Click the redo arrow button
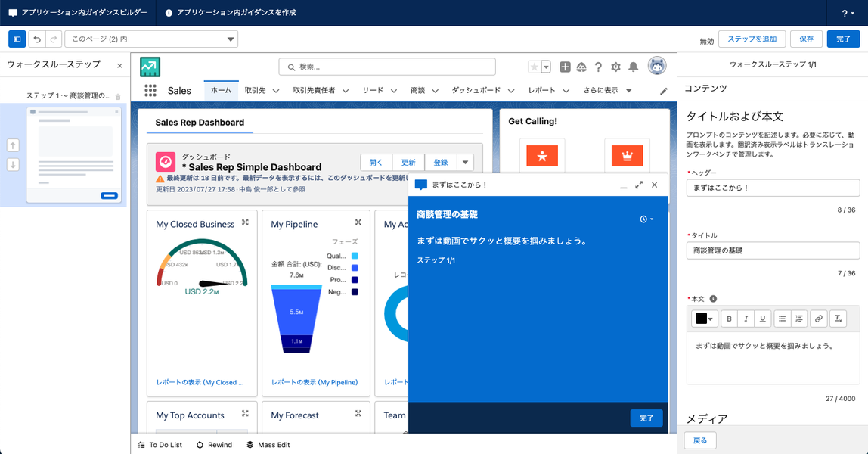Image resolution: width=868 pixels, height=454 pixels. click(53, 39)
